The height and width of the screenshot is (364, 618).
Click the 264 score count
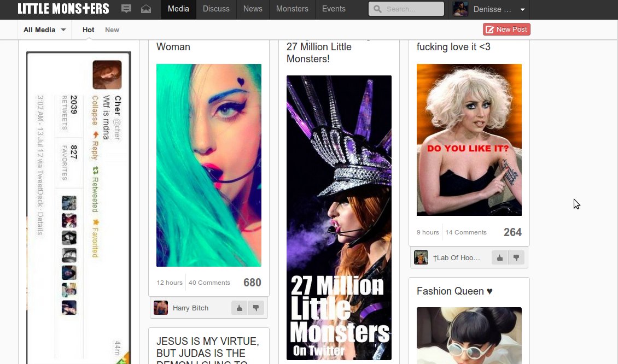point(512,232)
